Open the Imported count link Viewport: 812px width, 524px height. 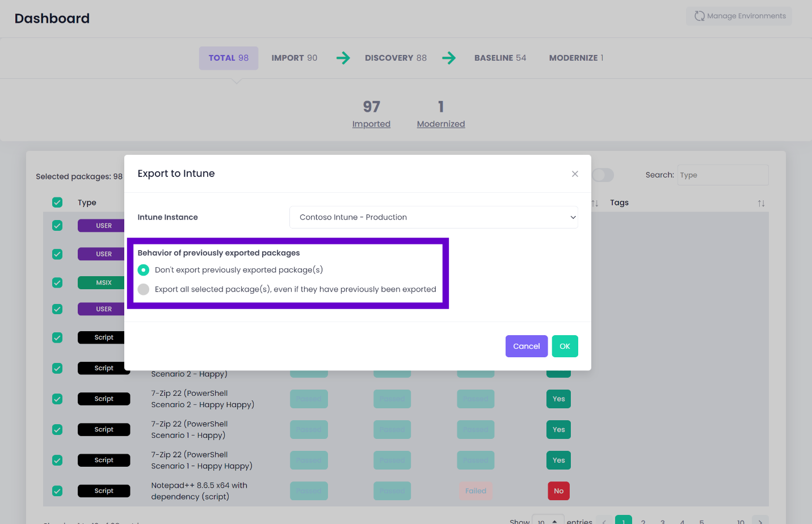click(371, 124)
